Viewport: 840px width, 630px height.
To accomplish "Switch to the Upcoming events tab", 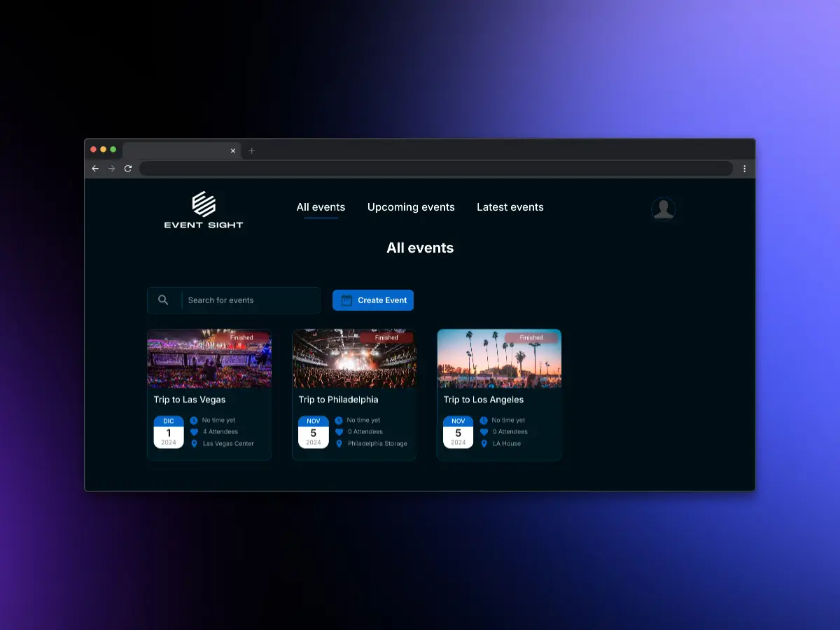I will pyautogui.click(x=411, y=207).
